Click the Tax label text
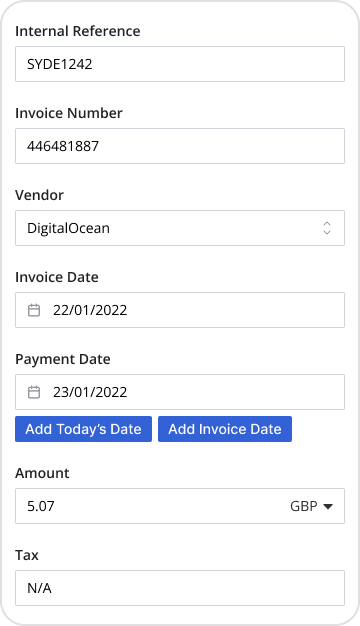Image resolution: width=360 pixels, height=626 pixels. point(27,555)
